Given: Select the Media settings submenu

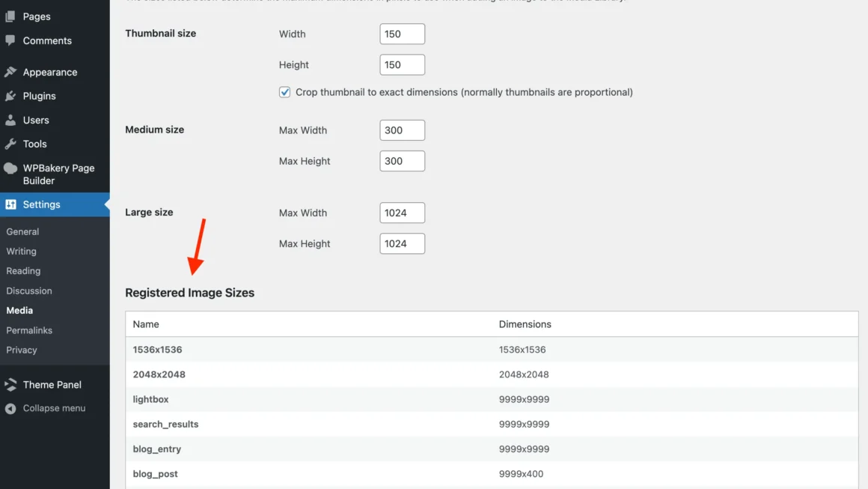Looking at the screenshot, I should click(x=19, y=311).
